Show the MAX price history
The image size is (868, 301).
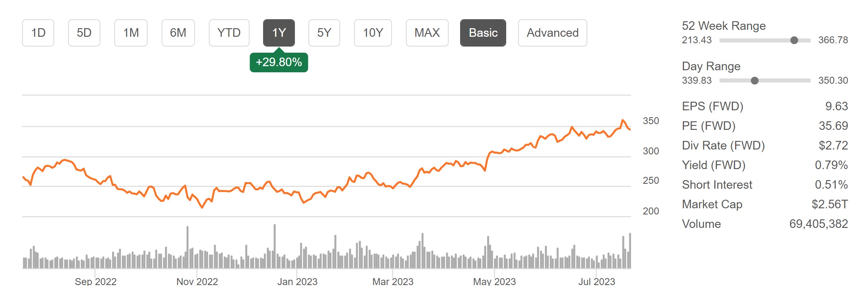(x=427, y=33)
